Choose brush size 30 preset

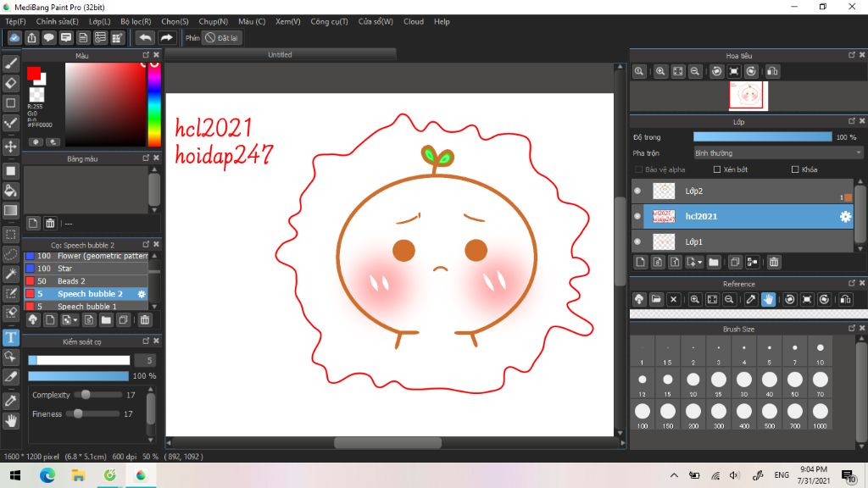pos(744,384)
